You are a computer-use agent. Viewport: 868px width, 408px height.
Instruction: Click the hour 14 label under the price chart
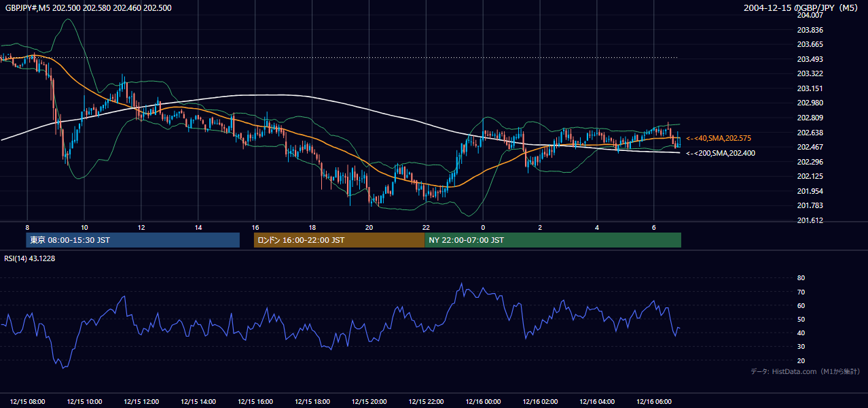point(198,227)
